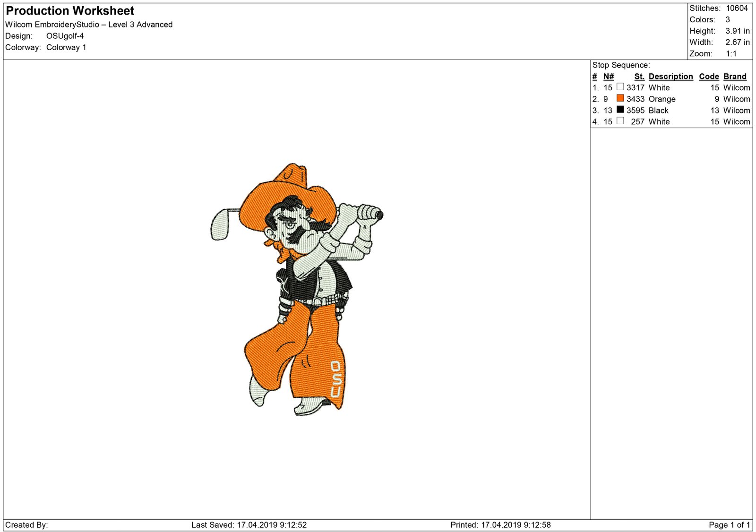Click the 'Black' description in stop 3

pyautogui.click(x=658, y=111)
